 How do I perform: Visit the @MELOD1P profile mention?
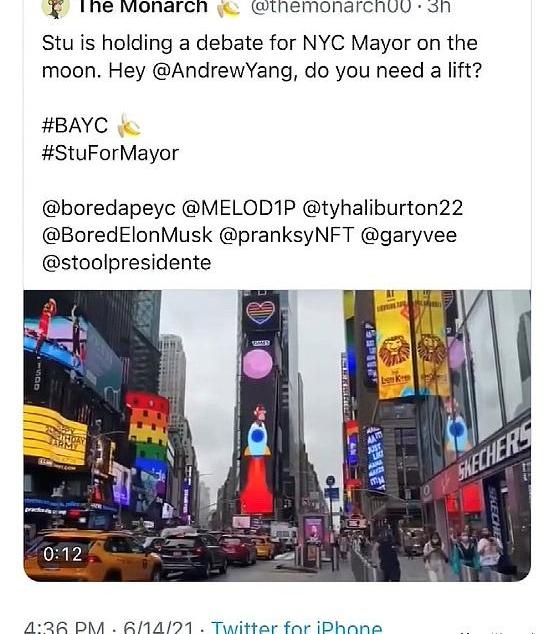point(239,208)
